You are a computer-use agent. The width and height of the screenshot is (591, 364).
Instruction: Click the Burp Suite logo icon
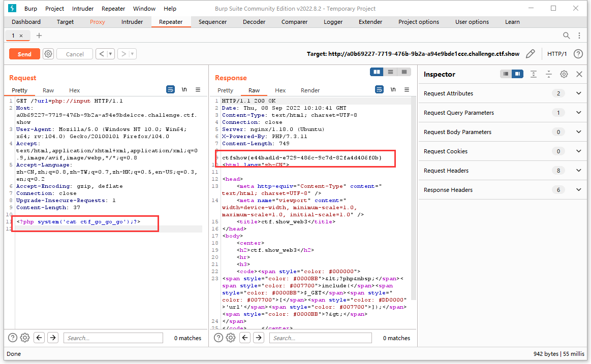[x=12, y=8]
